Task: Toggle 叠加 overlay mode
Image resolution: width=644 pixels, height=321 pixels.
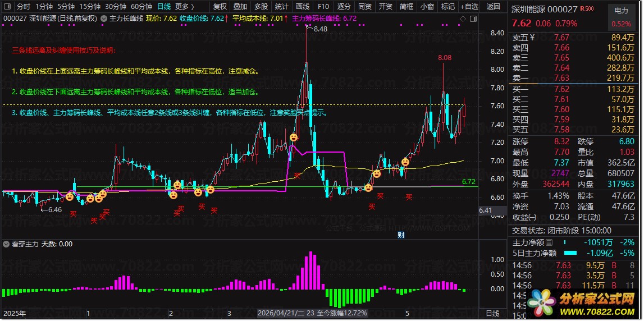Action: tap(240, 7)
